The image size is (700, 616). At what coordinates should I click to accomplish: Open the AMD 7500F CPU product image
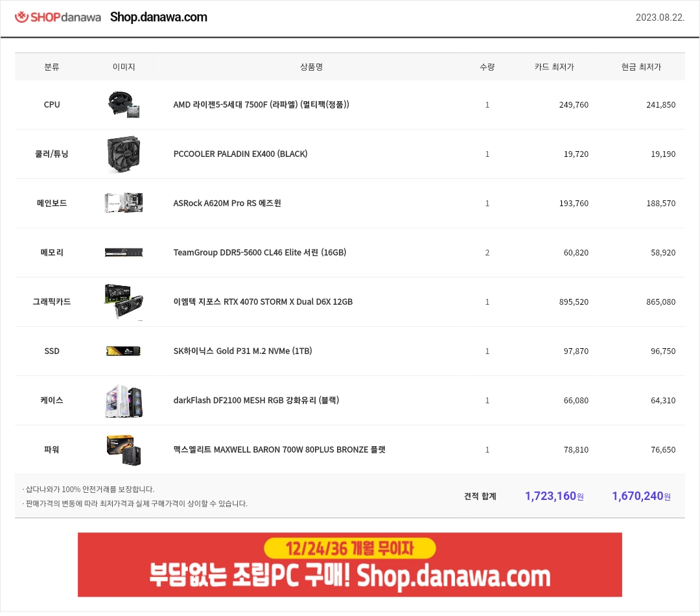point(124,104)
